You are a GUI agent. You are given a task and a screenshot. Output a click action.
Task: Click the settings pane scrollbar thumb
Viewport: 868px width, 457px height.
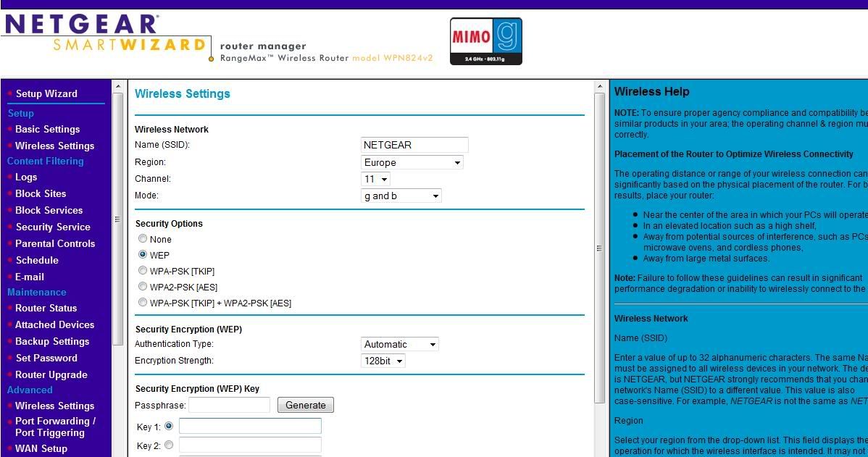599,248
